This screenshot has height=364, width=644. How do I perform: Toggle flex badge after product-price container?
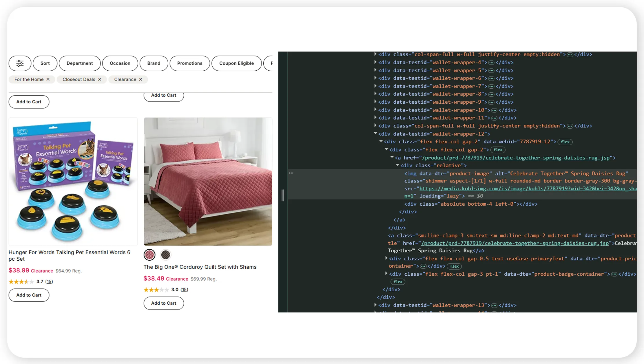454,266
